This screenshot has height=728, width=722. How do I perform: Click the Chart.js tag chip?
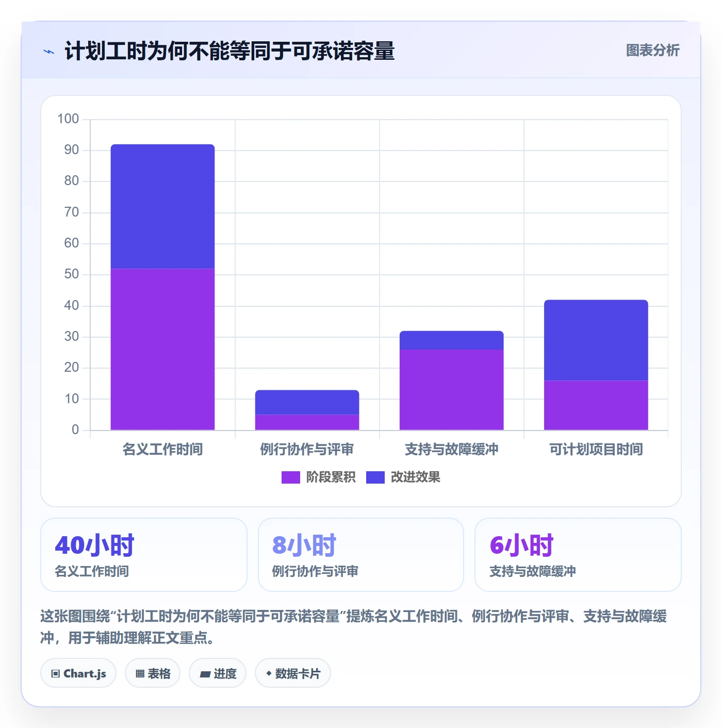[78, 673]
